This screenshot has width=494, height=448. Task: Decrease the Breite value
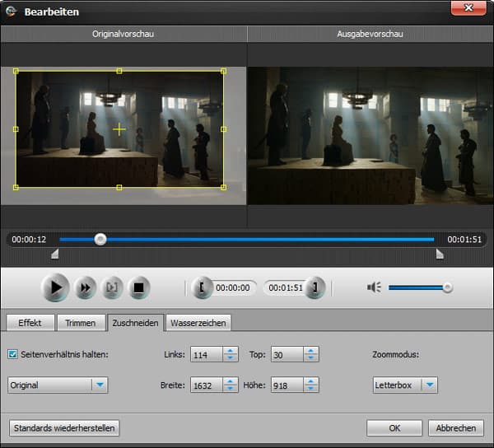[231, 389]
